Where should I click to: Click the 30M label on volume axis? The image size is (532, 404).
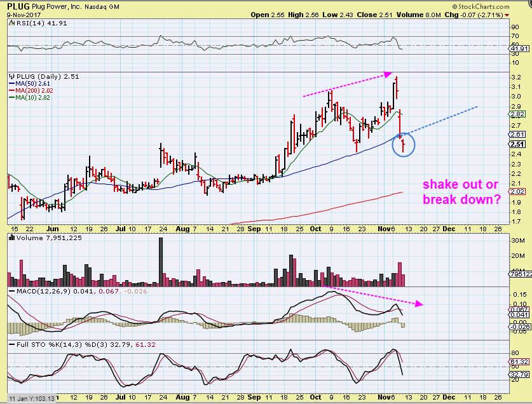[x=518, y=241]
